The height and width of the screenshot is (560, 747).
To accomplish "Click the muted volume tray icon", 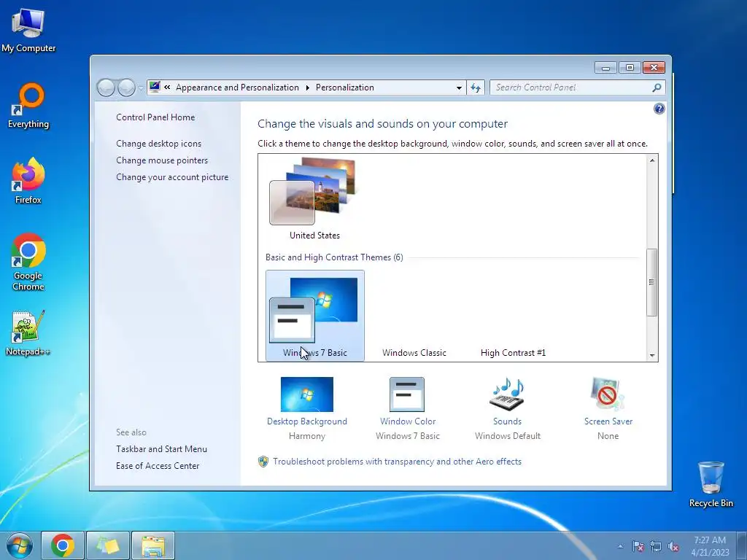I will (673, 546).
